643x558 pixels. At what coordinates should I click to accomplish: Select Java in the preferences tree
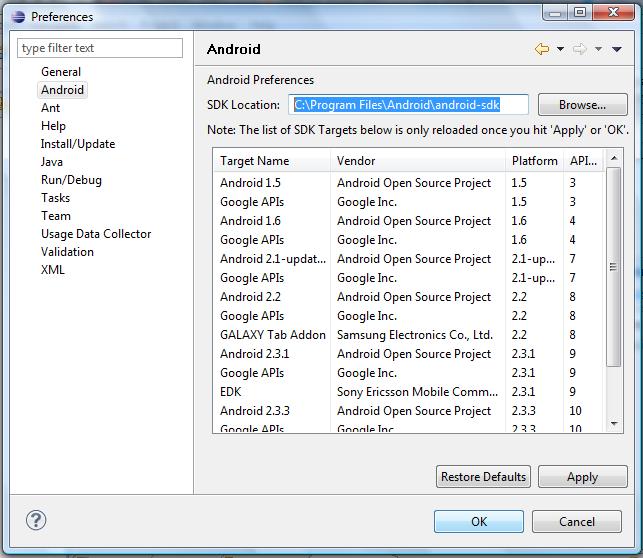(x=52, y=162)
